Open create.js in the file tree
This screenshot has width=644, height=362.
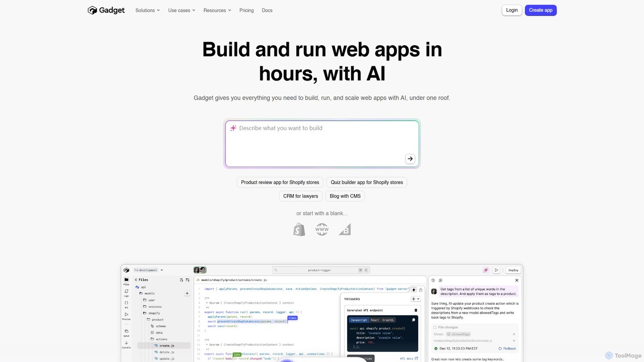(x=164, y=346)
